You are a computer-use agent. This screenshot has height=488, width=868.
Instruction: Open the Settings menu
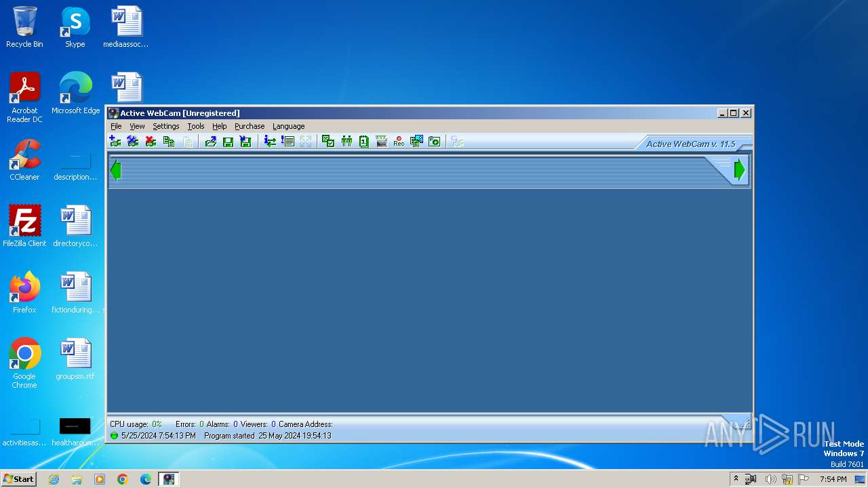pyautogui.click(x=166, y=126)
